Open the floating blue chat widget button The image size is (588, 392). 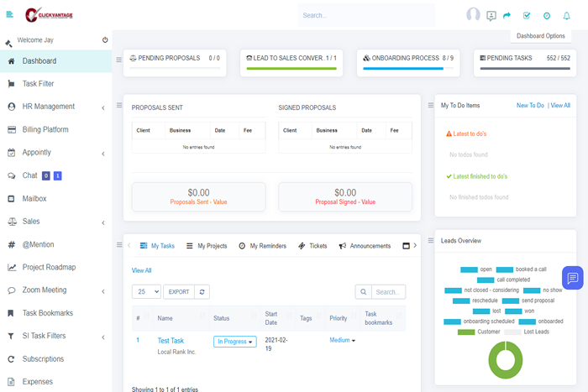(x=573, y=278)
